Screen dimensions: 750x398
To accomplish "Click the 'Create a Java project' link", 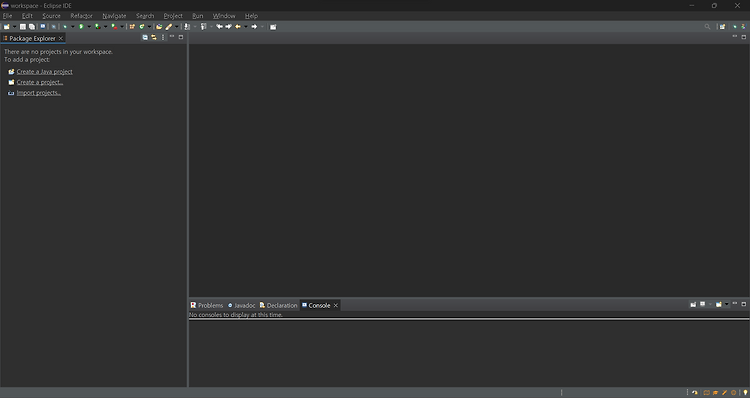I will coord(44,72).
